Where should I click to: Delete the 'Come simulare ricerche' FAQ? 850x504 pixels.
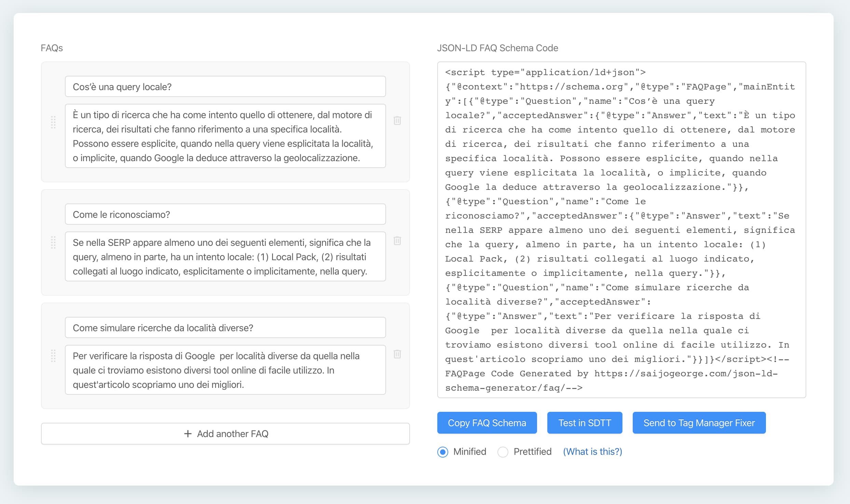pos(397,354)
